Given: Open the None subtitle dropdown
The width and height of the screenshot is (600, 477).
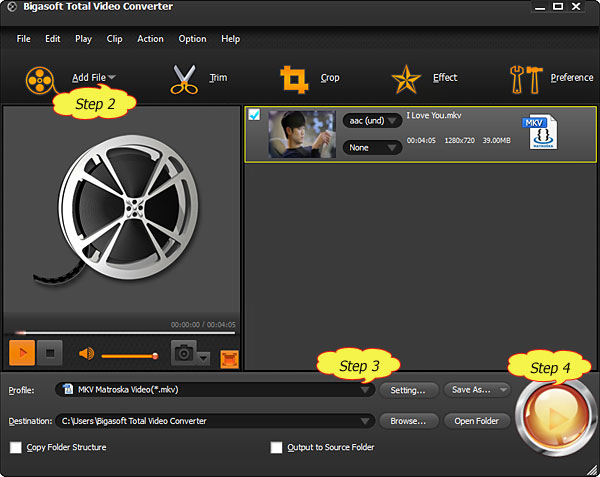Looking at the screenshot, I should click(x=372, y=148).
